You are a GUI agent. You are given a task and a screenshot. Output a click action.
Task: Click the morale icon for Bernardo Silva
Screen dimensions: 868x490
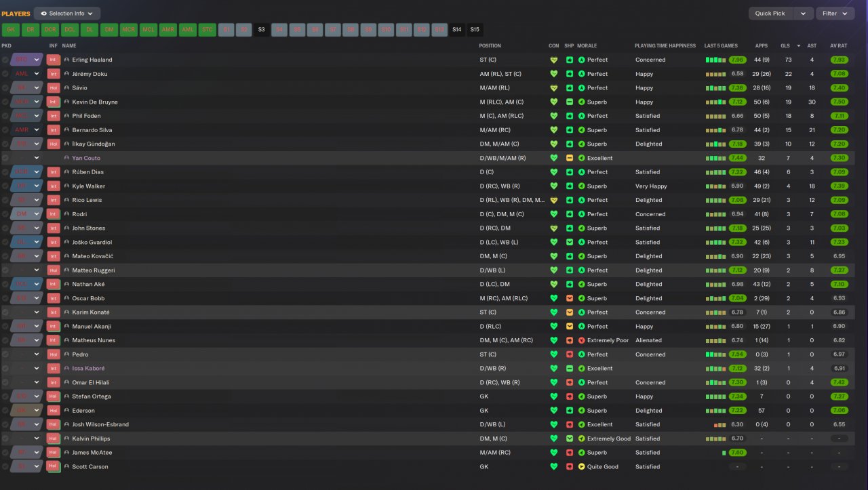coord(581,130)
